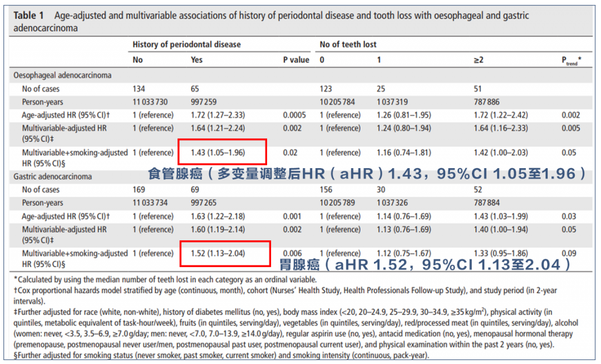The image size is (601, 364).
Task: Select person-years value "997 265"
Action: pyautogui.click(x=204, y=203)
